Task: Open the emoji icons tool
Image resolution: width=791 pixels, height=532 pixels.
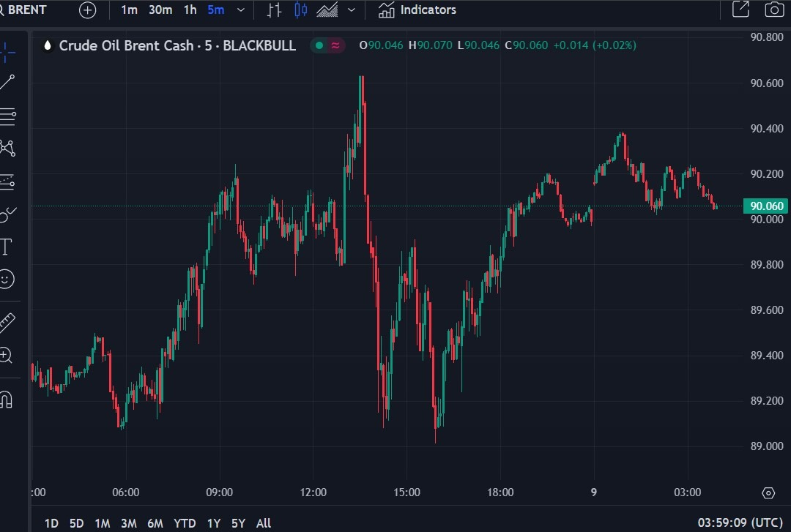Action: (7, 279)
